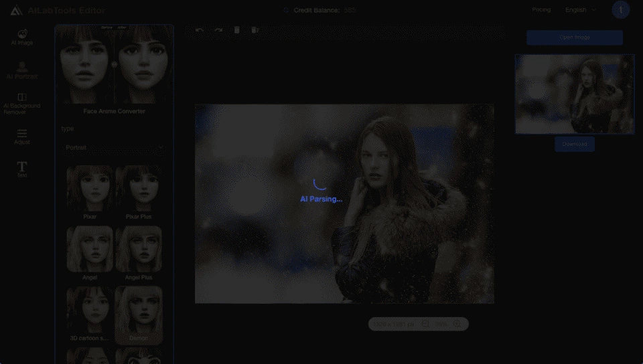Open the Pricing page link
Image resolution: width=643 pixels, height=364 pixels.
pyautogui.click(x=541, y=9)
